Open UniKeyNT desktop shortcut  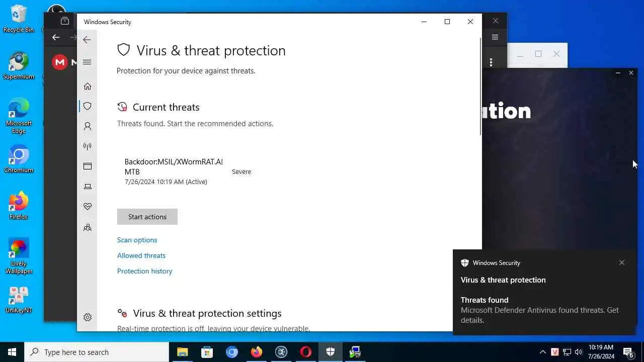[19, 300]
